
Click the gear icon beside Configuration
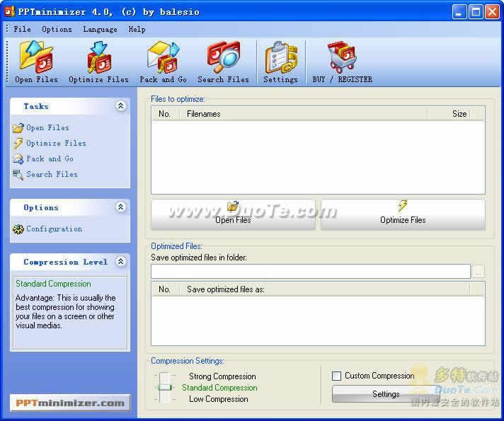18,229
